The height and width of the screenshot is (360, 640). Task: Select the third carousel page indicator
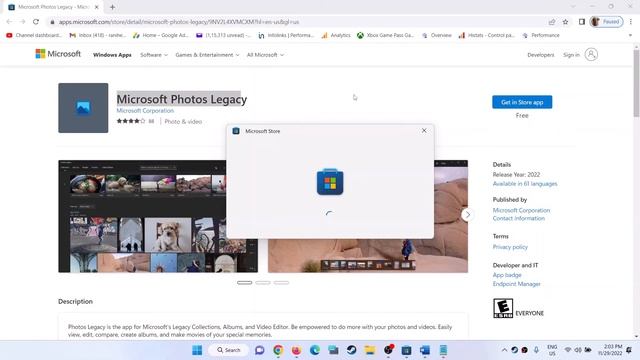281,282
